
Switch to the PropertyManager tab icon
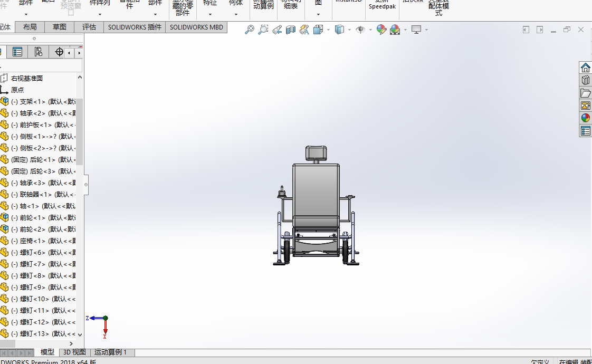pyautogui.click(x=17, y=52)
